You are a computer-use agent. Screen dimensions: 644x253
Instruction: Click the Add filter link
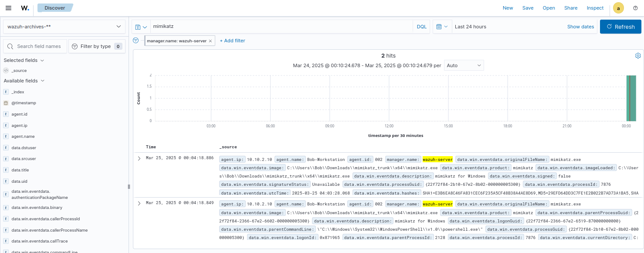pos(232,41)
